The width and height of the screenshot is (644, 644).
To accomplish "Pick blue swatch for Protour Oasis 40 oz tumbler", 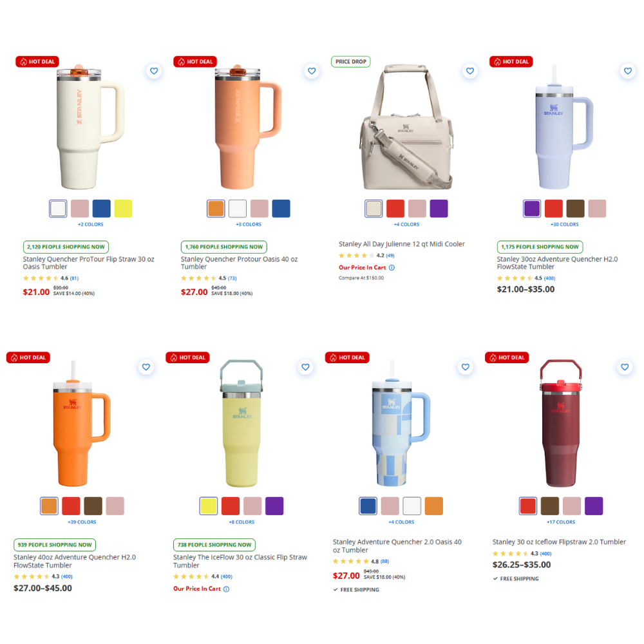I will pos(281,209).
